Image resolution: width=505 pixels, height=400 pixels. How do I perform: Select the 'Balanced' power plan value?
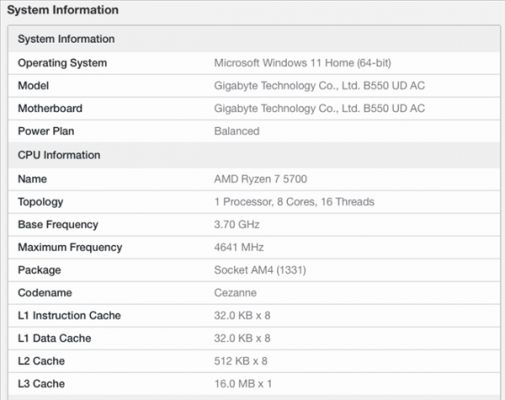237,131
